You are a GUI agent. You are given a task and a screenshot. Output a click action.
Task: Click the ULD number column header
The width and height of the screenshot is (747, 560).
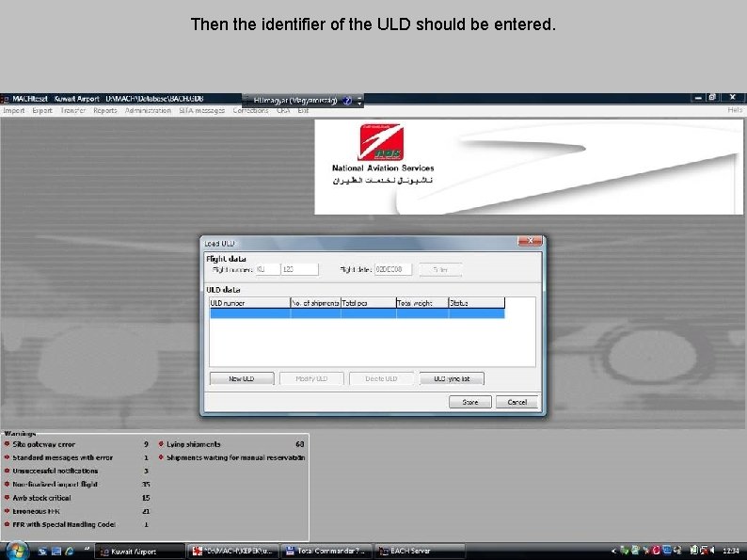(x=249, y=303)
